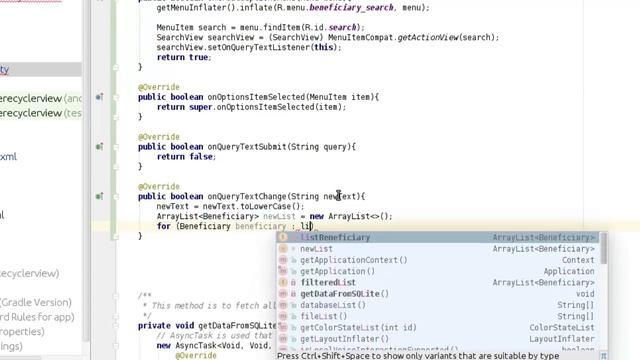Click the '@Override' annotation above onQueryTextChange
Image resolution: width=640 pixels, height=360 pixels.
(x=159, y=187)
